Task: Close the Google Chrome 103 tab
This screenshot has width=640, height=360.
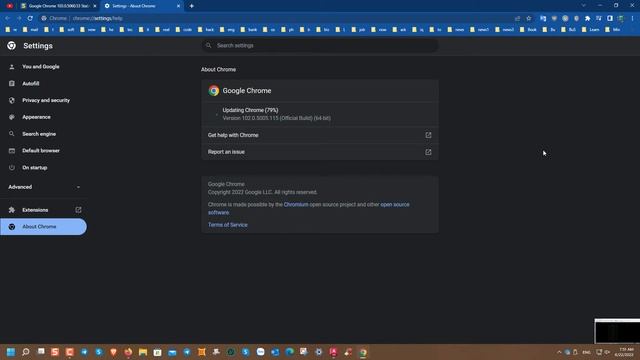Action: coord(95,6)
